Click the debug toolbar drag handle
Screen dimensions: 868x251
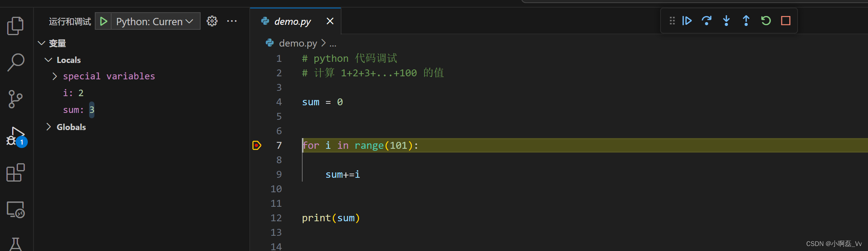(x=672, y=21)
